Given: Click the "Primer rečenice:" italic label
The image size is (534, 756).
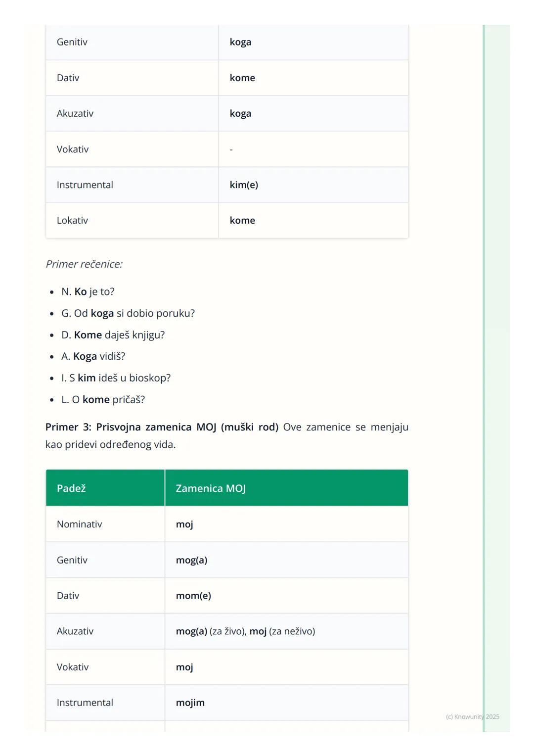Looking at the screenshot, I should 84,264.
